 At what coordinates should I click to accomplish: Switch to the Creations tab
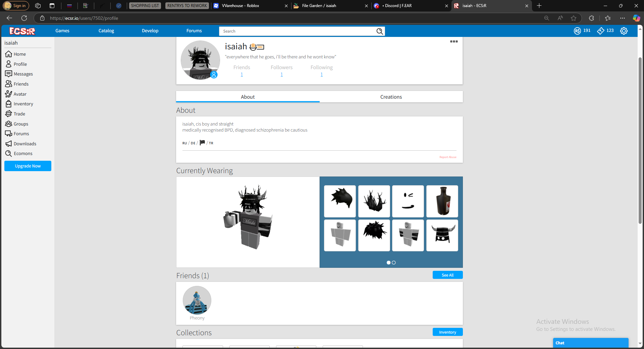pos(391,97)
